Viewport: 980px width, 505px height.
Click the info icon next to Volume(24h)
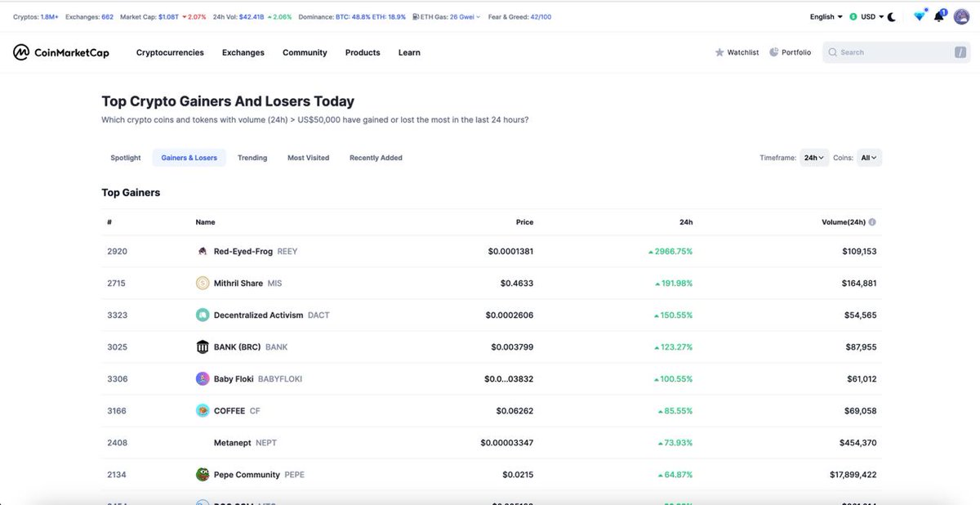coord(872,222)
